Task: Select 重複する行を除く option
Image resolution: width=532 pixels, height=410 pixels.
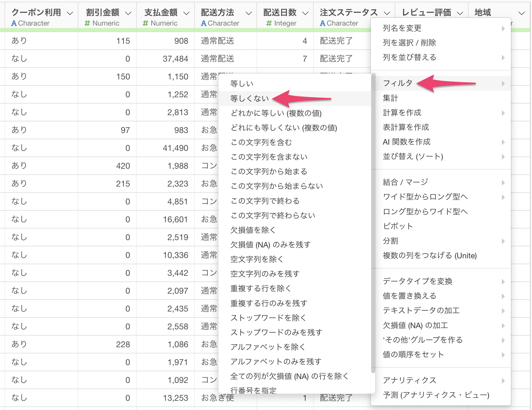Action: pyautogui.click(x=261, y=288)
